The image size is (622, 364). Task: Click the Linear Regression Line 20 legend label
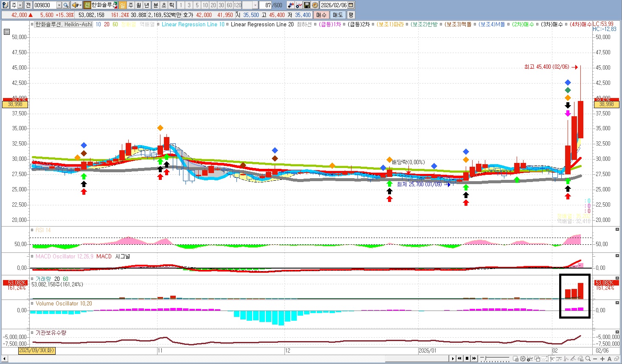pyautogui.click(x=262, y=25)
